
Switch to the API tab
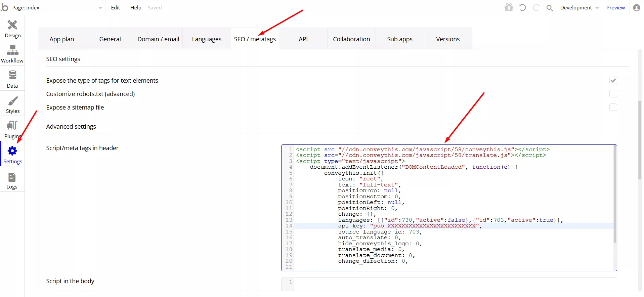303,39
